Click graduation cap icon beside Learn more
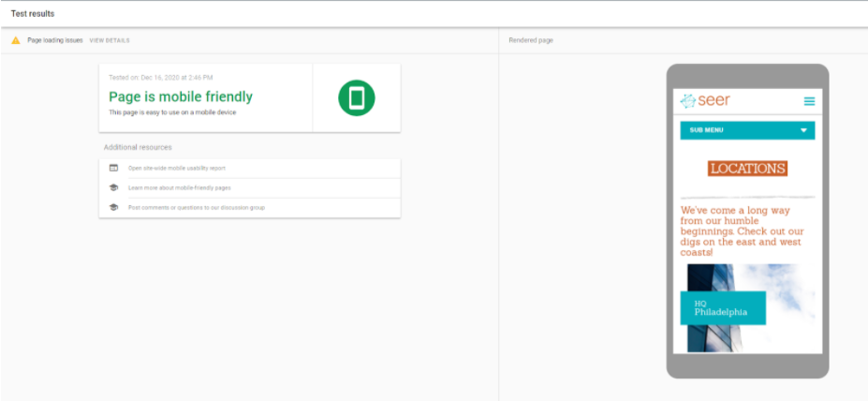This screenshot has height=401, width=868. [x=113, y=187]
